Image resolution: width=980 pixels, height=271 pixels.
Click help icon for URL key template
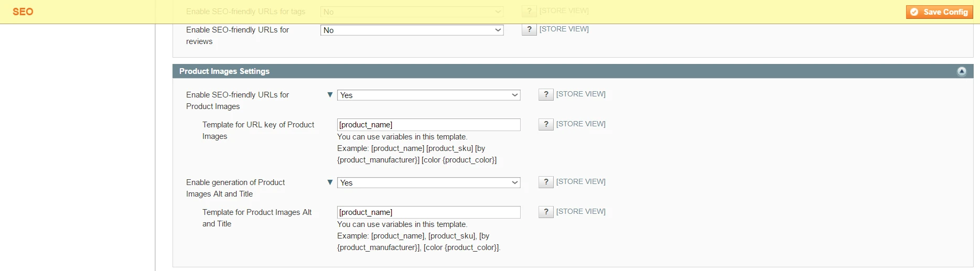[x=546, y=124]
